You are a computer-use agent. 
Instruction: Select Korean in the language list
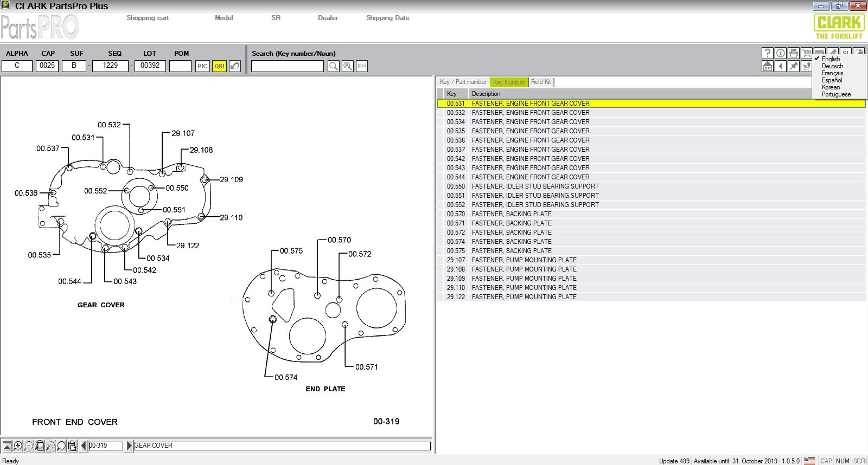click(831, 87)
